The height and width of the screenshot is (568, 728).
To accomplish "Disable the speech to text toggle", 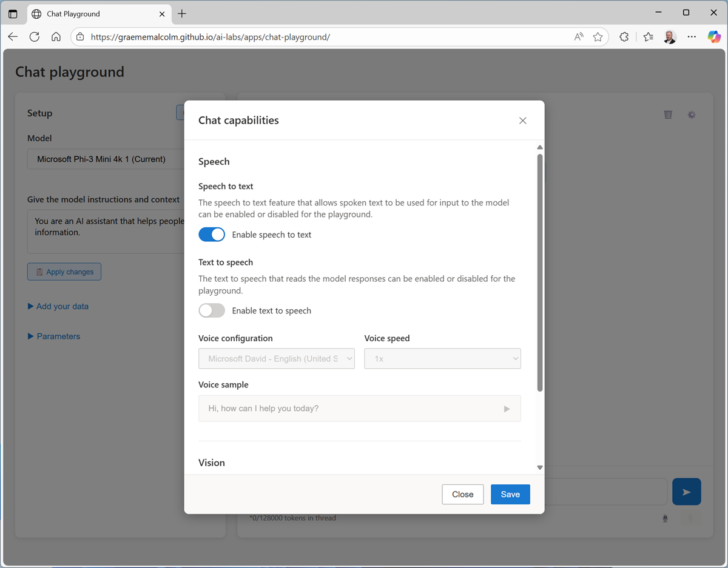I will (212, 235).
